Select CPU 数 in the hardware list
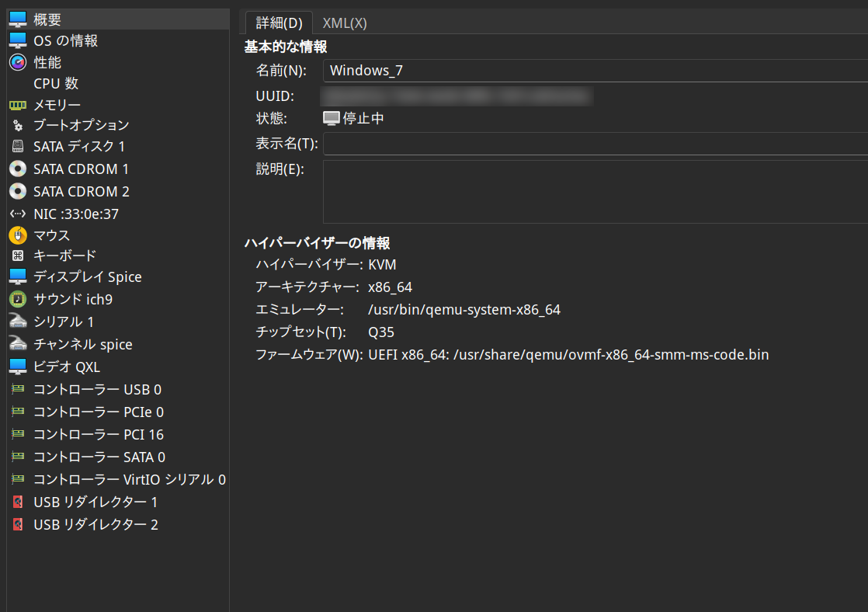868x612 pixels. tap(118, 84)
